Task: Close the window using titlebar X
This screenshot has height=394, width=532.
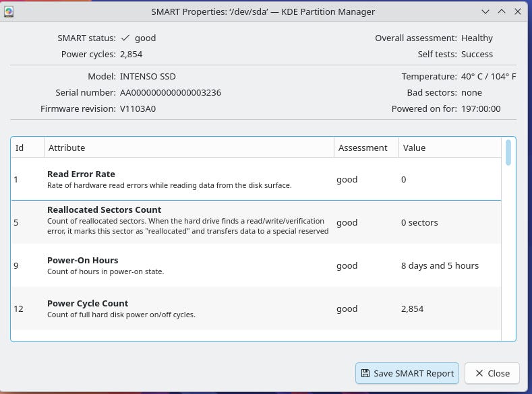Action: click(x=518, y=11)
